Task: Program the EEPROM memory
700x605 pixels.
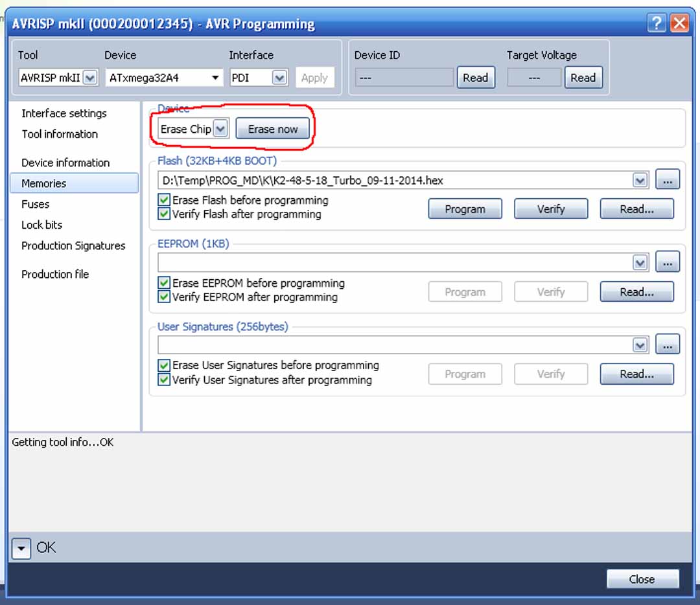Action: [x=465, y=291]
